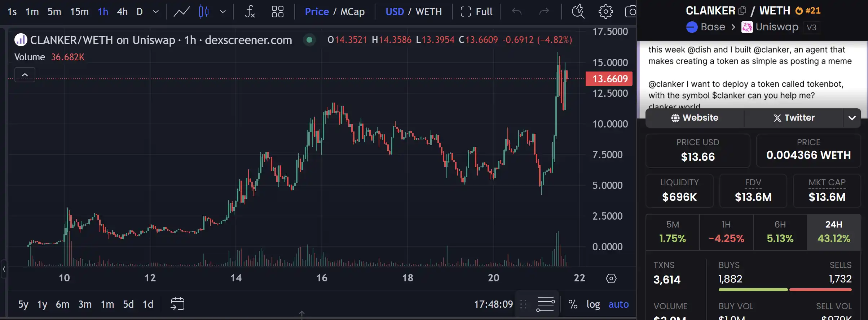The width and height of the screenshot is (868, 320).
Task: Switch chart to MCap view
Action: point(352,12)
